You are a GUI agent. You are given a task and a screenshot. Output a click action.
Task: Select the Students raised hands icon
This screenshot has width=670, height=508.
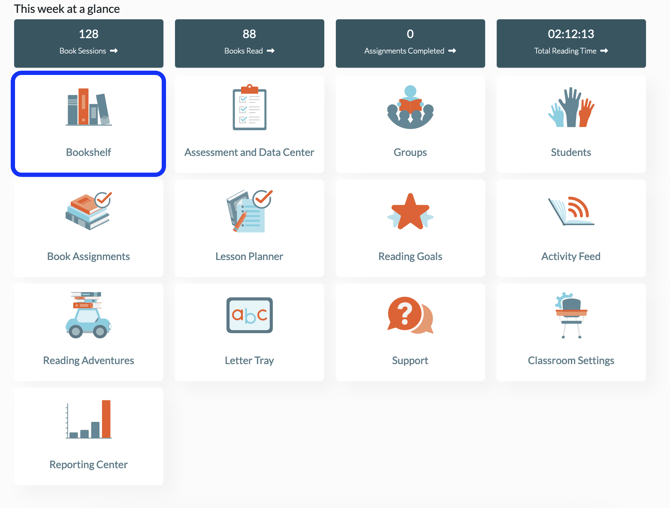tap(571, 108)
